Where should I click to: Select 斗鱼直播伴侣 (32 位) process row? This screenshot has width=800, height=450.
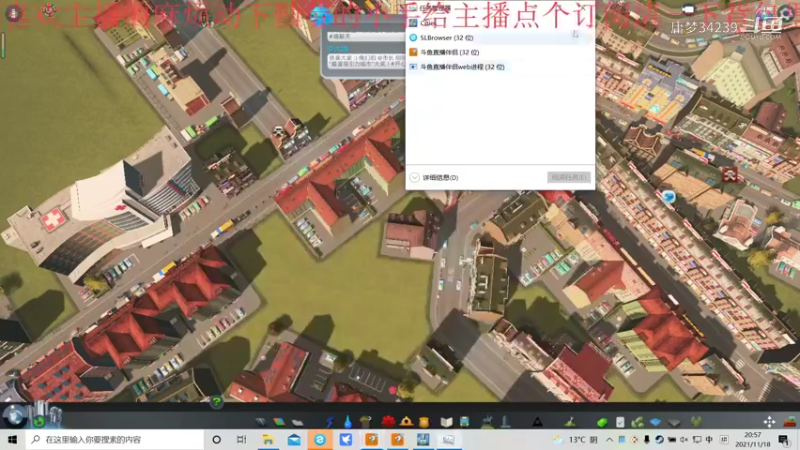pyautogui.click(x=500, y=52)
